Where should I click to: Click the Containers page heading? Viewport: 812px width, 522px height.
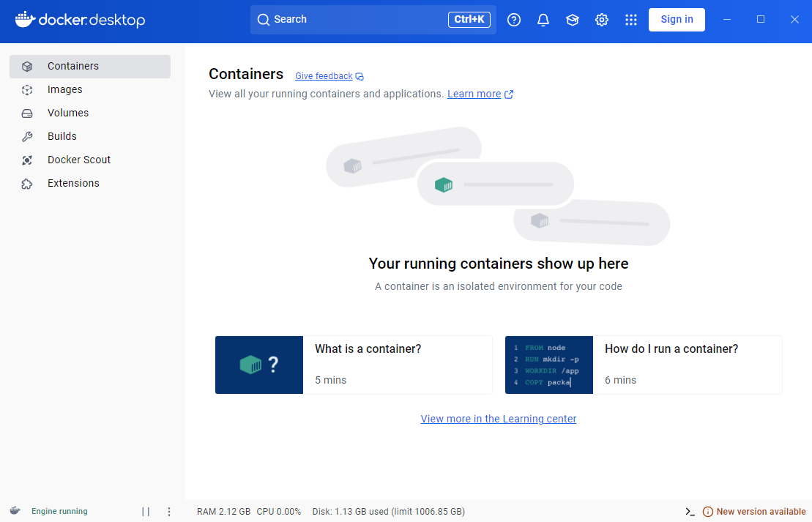[x=246, y=74]
